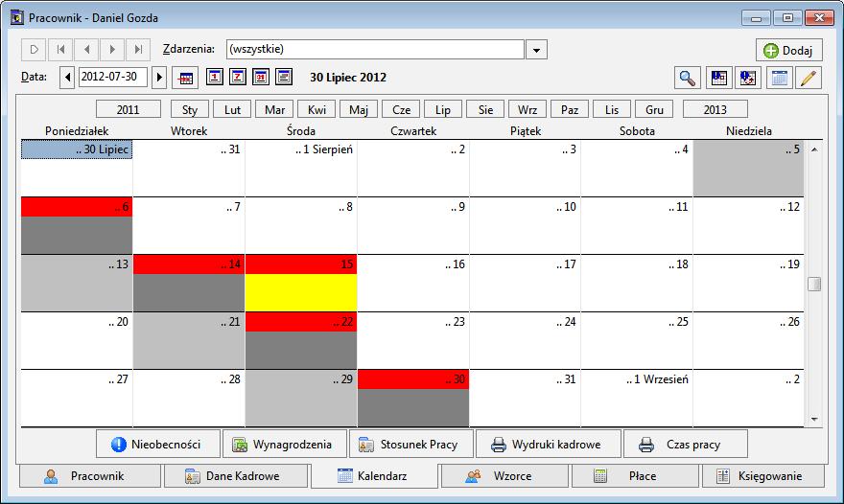Image resolution: width=844 pixels, height=504 pixels.
Task: Click the calendar with arrow icon
Action: tap(748, 78)
